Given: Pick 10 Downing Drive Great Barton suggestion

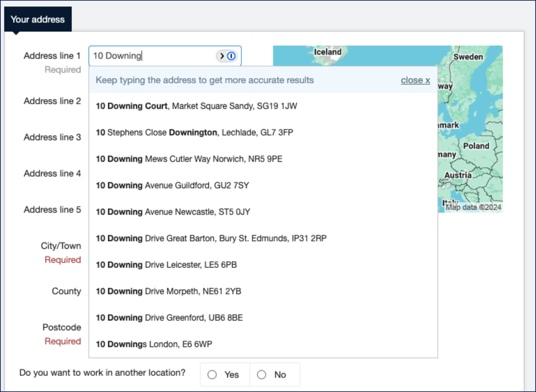Looking at the screenshot, I should point(211,238).
